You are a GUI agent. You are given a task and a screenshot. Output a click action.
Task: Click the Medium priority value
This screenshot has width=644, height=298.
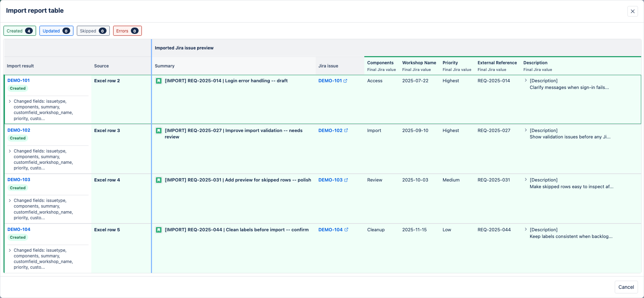pyautogui.click(x=451, y=180)
